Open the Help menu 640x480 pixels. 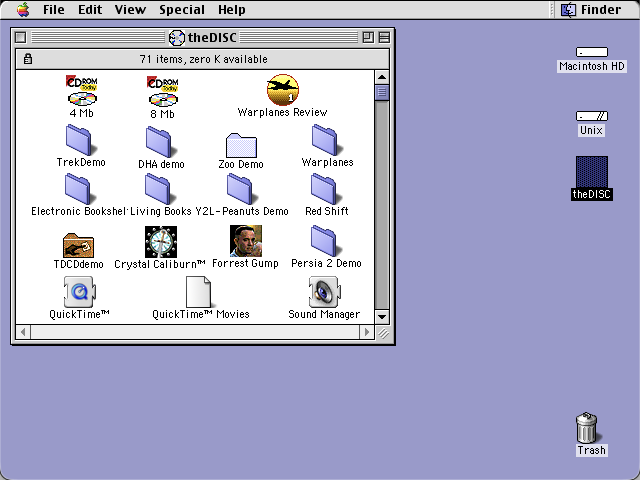[231, 9]
